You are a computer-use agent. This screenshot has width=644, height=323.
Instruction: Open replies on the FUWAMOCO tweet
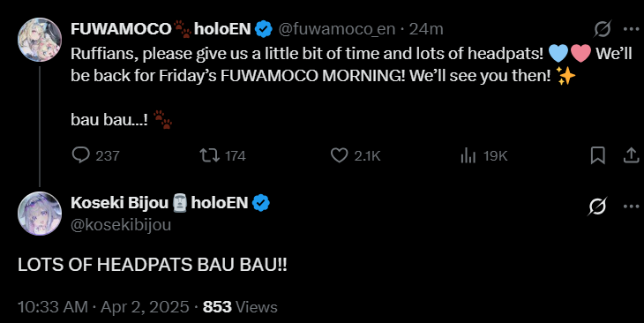pos(95,155)
